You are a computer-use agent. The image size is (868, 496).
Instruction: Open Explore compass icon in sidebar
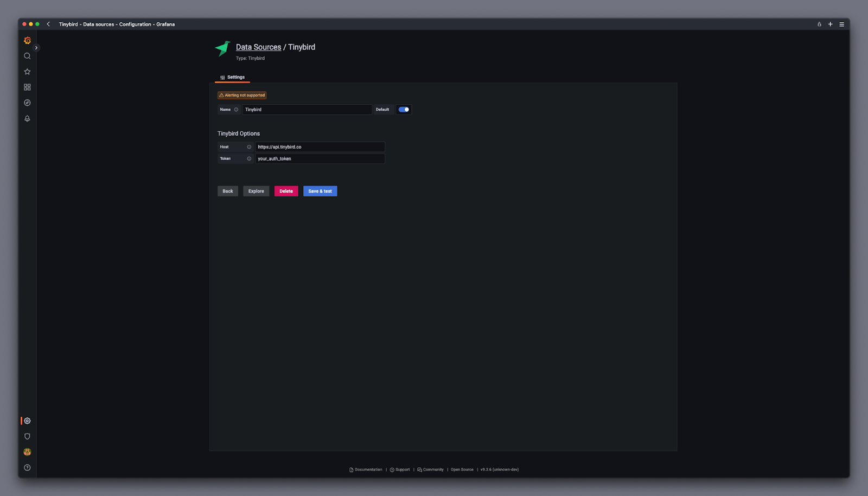pos(27,103)
